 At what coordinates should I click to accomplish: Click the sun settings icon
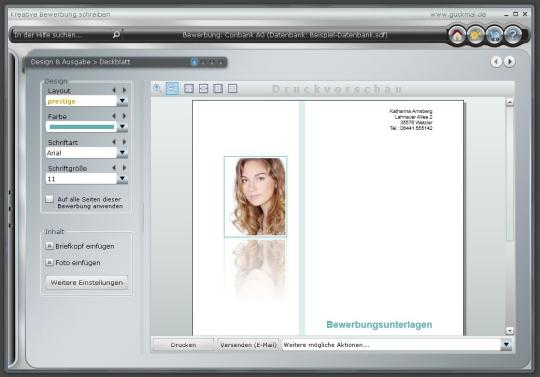[x=475, y=35]
